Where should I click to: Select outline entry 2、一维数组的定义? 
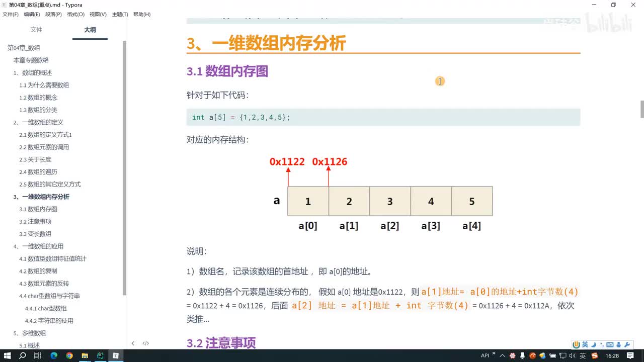(38, 122)
